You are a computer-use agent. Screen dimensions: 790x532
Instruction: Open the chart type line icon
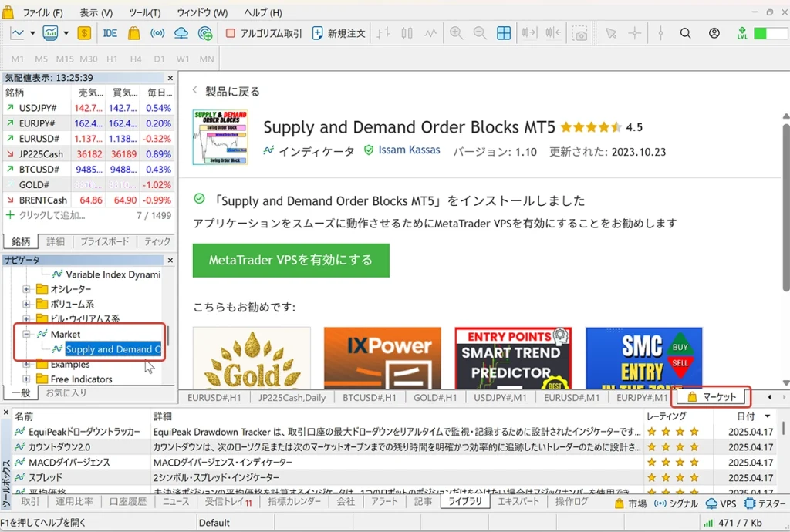point(17,33)
